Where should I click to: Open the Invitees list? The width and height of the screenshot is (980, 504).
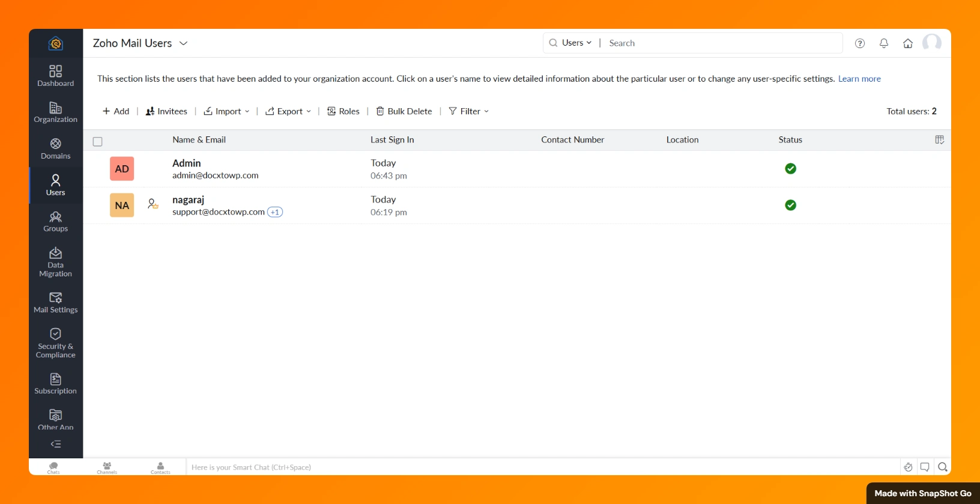coord(166,111)
